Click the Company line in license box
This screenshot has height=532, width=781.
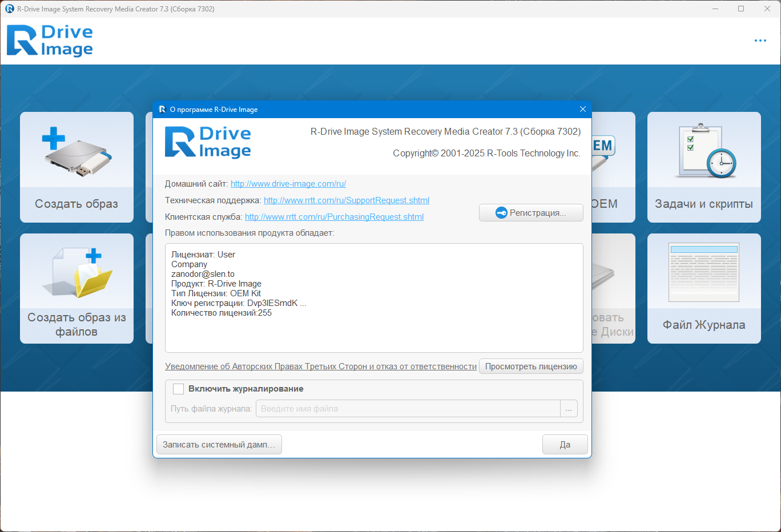(189, 264)
